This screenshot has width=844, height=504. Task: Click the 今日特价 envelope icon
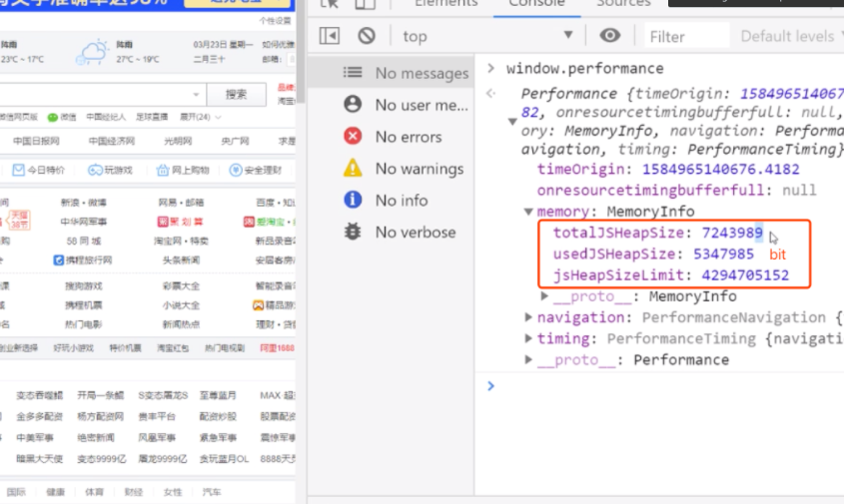pos(18,170)
